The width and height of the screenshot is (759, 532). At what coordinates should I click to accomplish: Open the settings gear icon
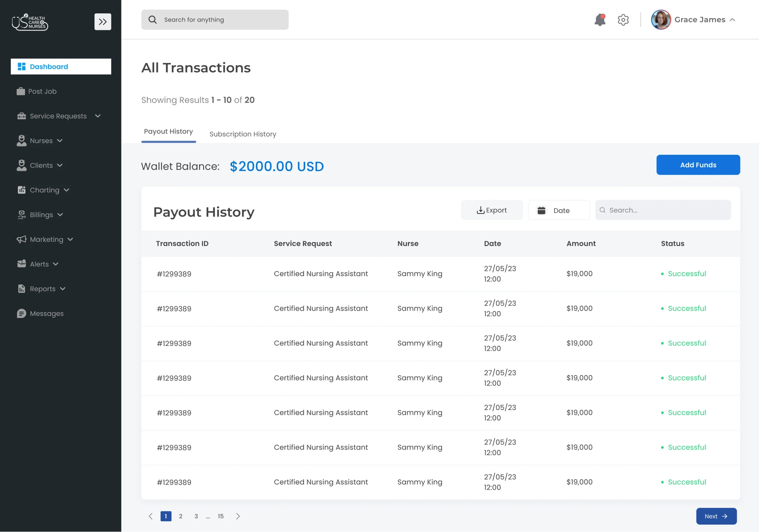624,20
